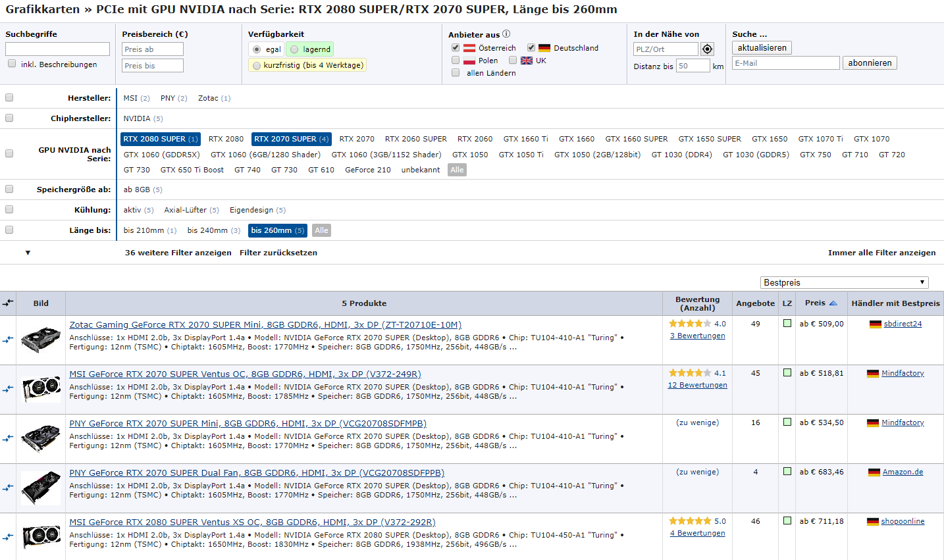
Task: Click the Alle button in Länge bis row
Action: pos(321,230)
